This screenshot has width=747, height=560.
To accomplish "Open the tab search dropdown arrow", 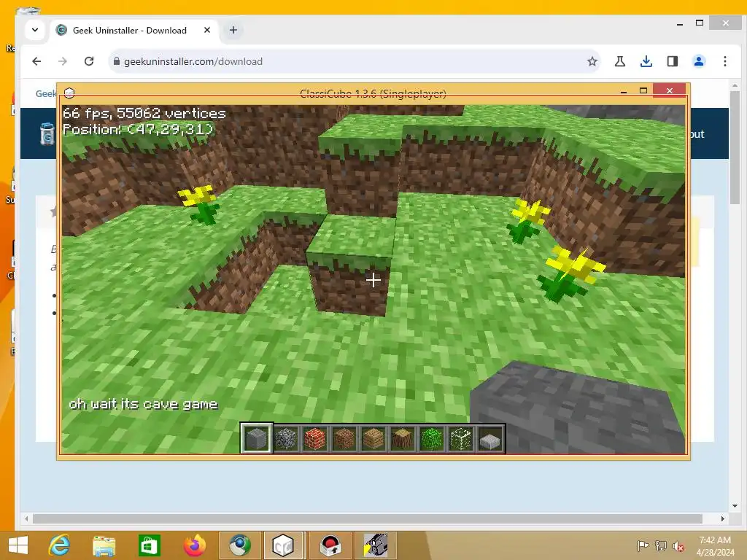I will click(x=35, y=30).
